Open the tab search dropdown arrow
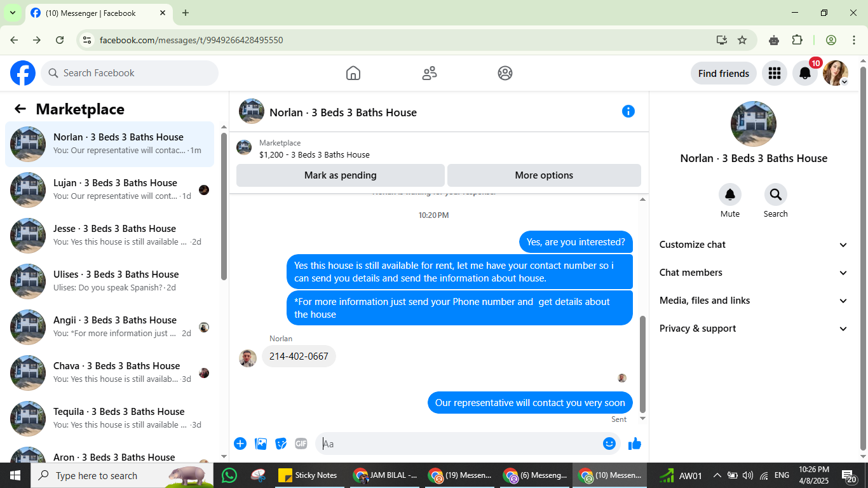The height and width of the screenshot is (488, 868). (x=12, y=13)
